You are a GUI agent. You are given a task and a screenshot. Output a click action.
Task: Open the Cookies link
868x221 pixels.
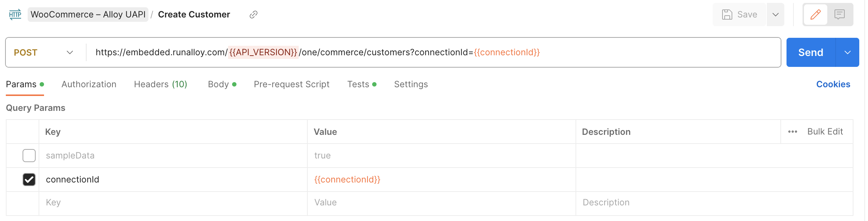[833, 84]
